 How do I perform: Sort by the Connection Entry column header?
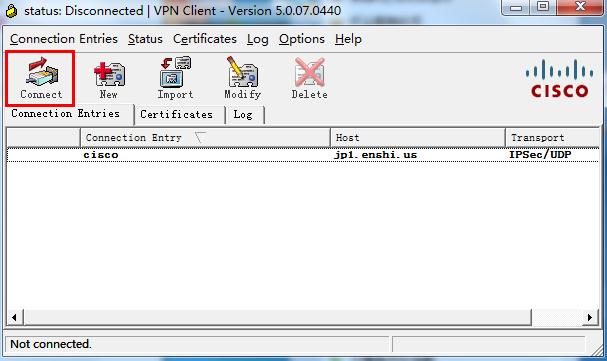tap(205, 138)
